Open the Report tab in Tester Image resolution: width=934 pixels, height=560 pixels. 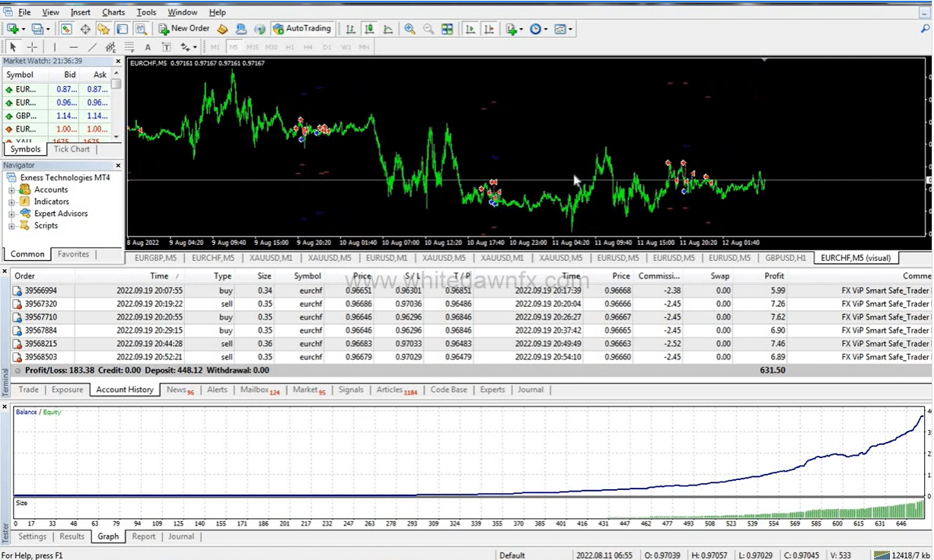[143, 536]
